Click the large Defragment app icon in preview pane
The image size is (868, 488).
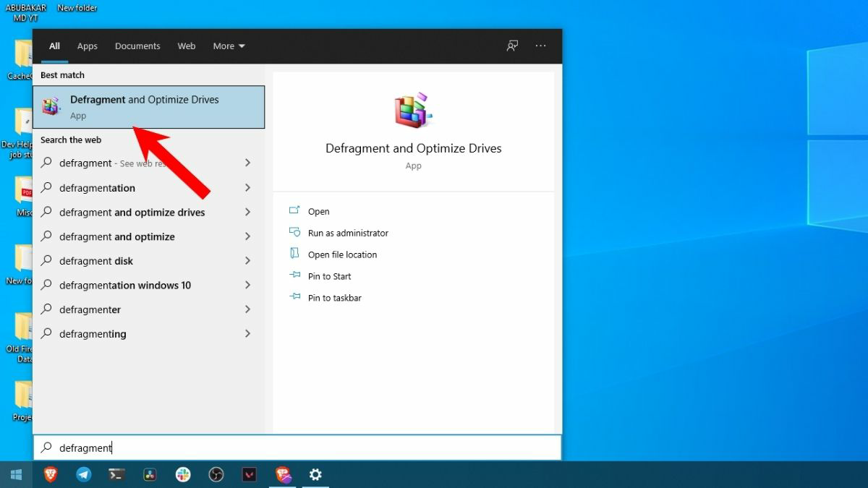pyautogui.click(x=413, y=111)
